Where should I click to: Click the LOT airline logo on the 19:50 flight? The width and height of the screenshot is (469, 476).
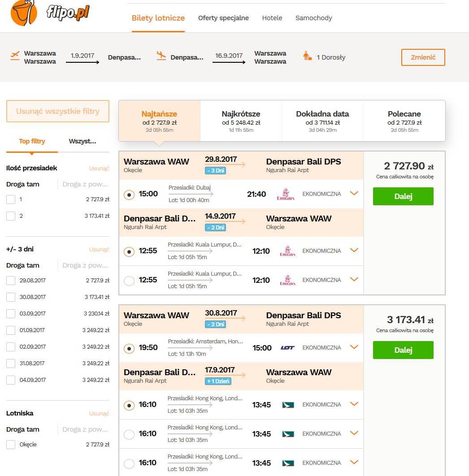(x=287, y=348)
